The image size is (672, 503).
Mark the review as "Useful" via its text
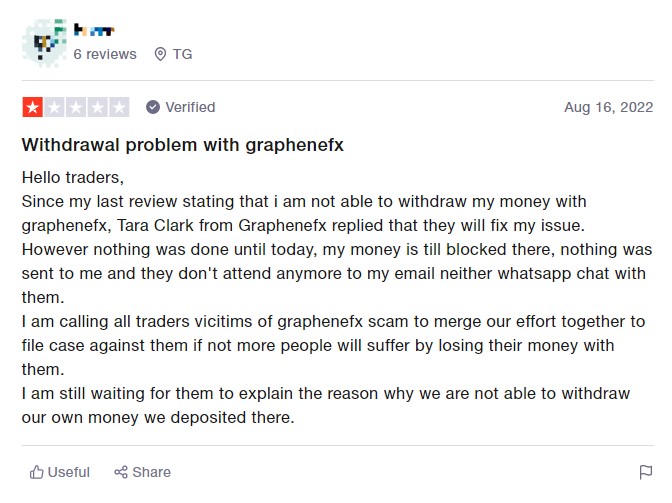pyautogui.click(x=69, y=472)
